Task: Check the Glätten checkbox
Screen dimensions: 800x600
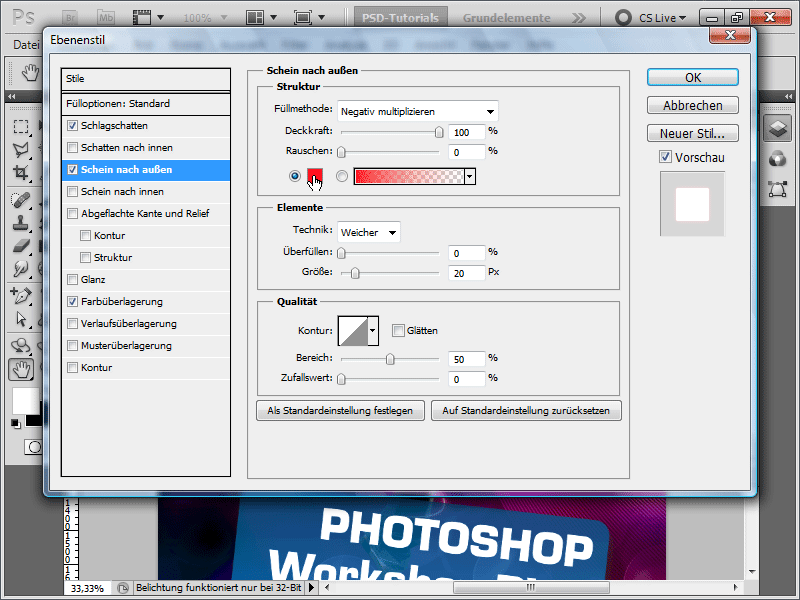Action: [398, 331]
